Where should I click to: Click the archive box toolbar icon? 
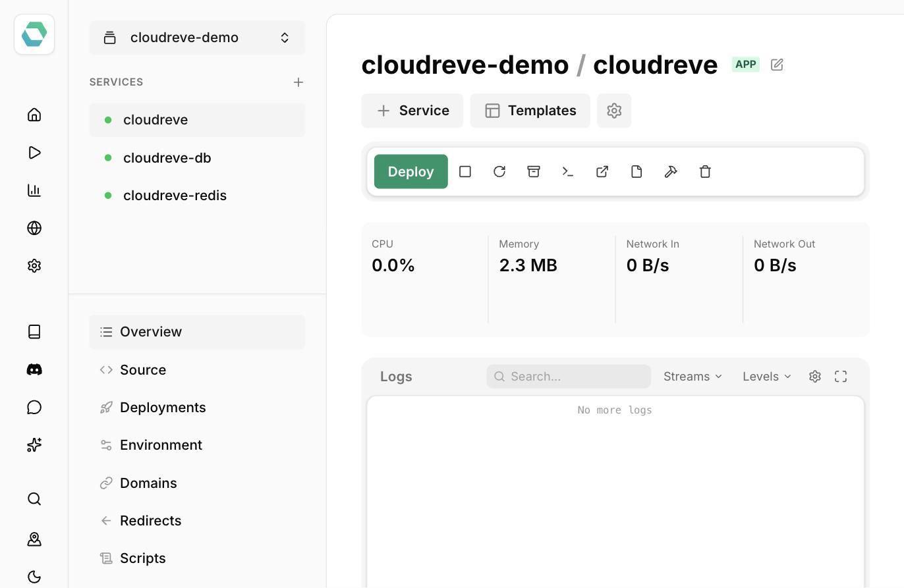534,172
